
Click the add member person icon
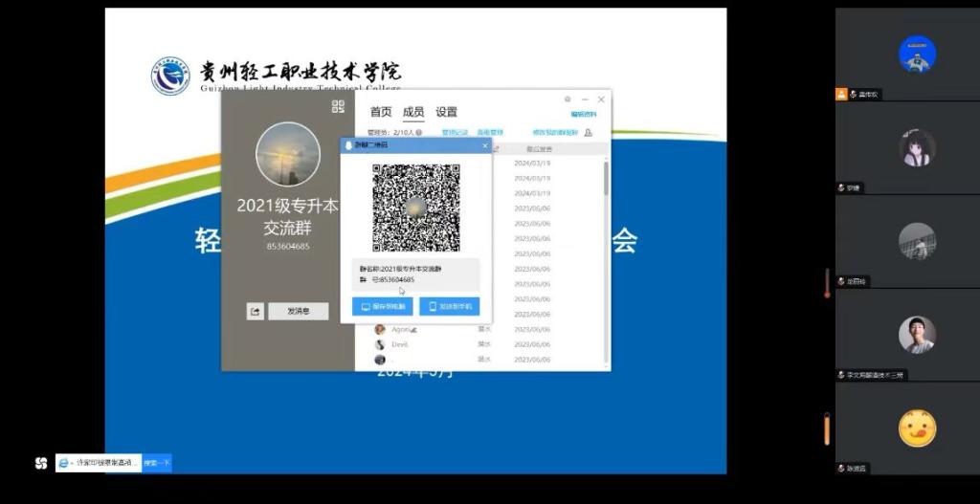tap(589, 132)
